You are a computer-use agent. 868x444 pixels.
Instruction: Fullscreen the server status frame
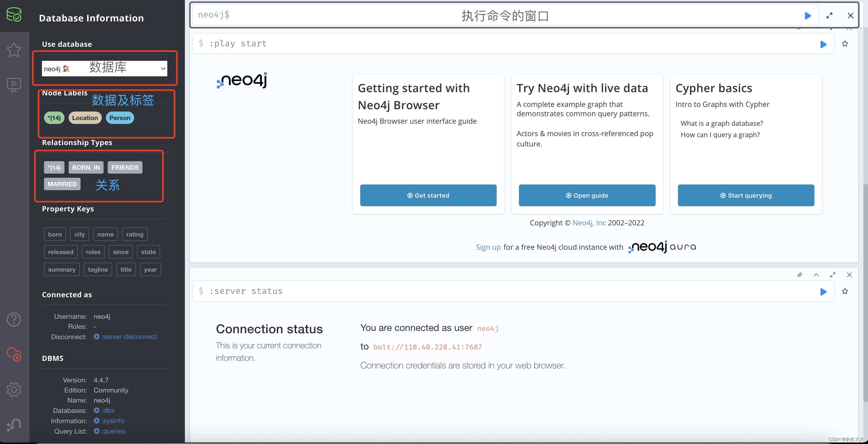click(833, 275)
